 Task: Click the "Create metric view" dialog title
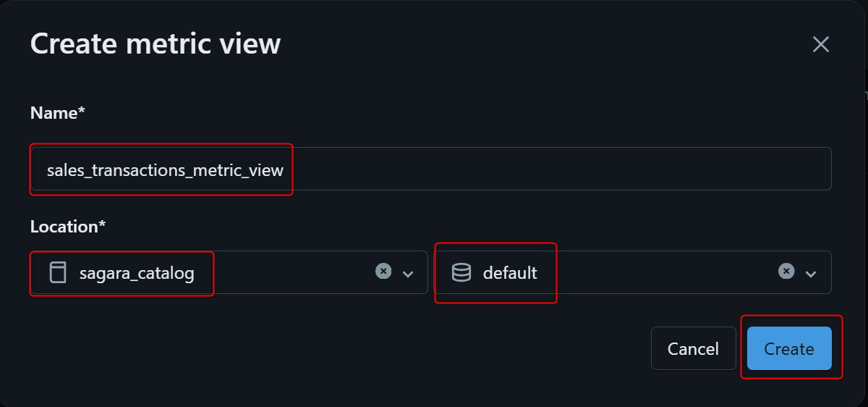pos(156,44)
